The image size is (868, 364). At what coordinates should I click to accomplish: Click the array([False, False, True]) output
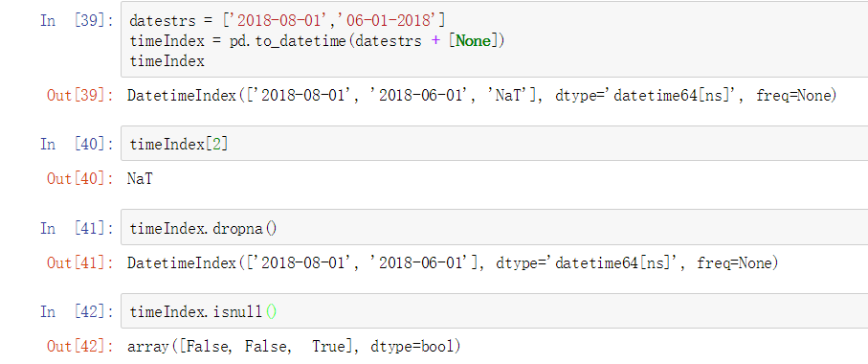click(x=294, y=347)
